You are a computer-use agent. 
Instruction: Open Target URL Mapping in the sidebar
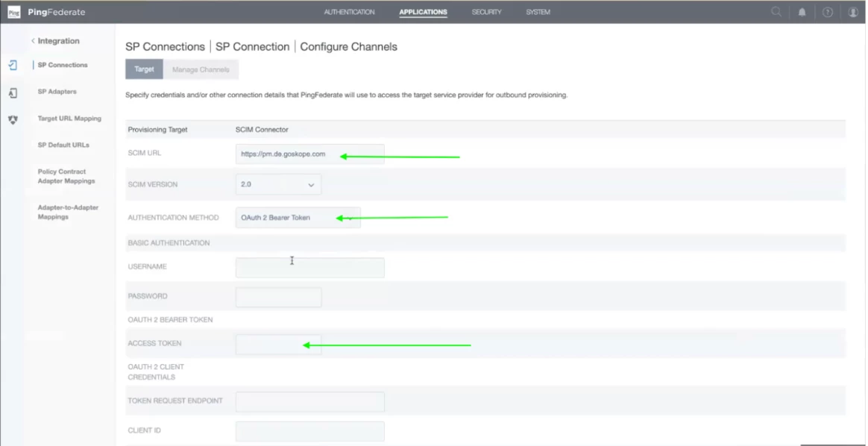69,119
